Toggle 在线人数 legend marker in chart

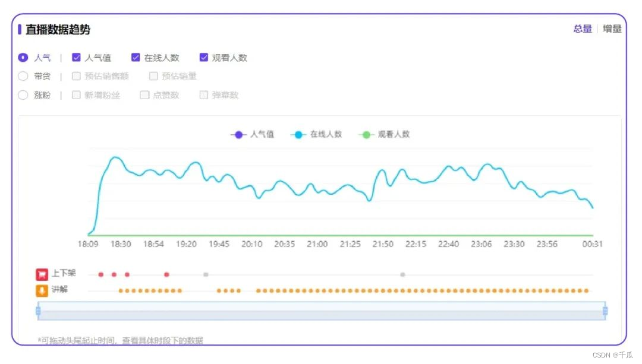(298, 135)
